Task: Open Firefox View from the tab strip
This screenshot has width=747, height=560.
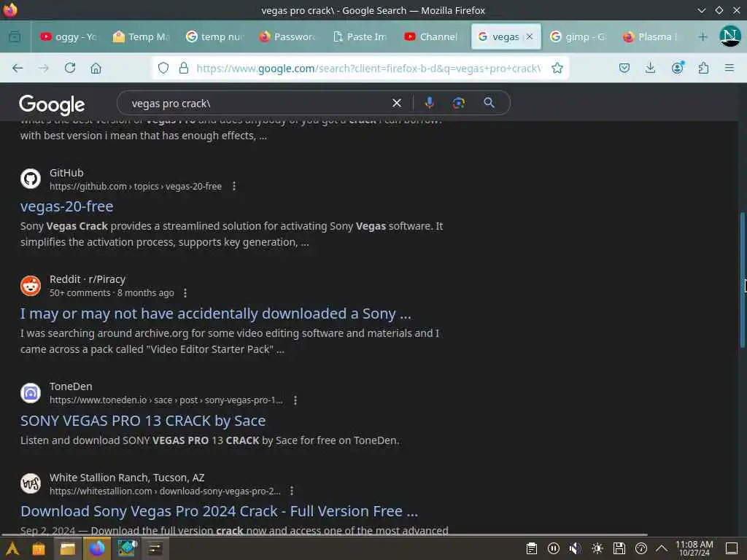Action: tap(15, 36)
